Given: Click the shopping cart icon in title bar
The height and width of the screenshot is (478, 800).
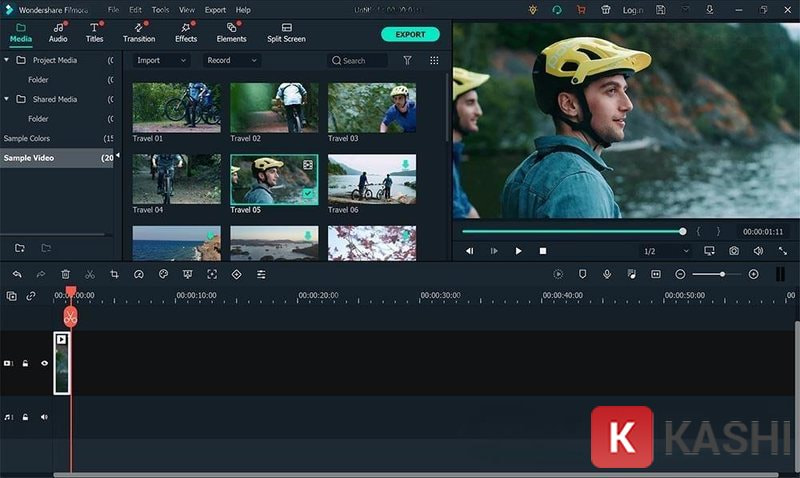Looking at the screenshot, I should click(x=581, y=10).
